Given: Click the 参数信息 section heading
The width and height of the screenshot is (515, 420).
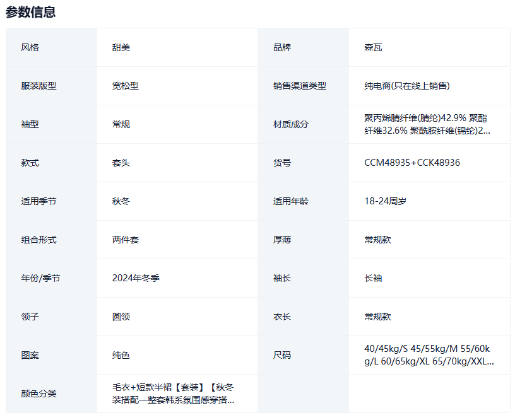Looking at the screenshot, I should [x=30, y=11].
